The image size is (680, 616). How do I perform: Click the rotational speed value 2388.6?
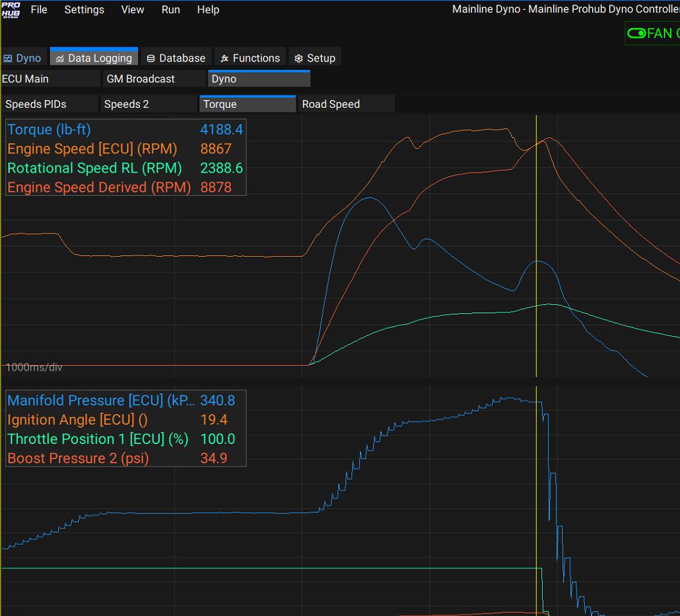pyautogui.click(x=221, y=168)
